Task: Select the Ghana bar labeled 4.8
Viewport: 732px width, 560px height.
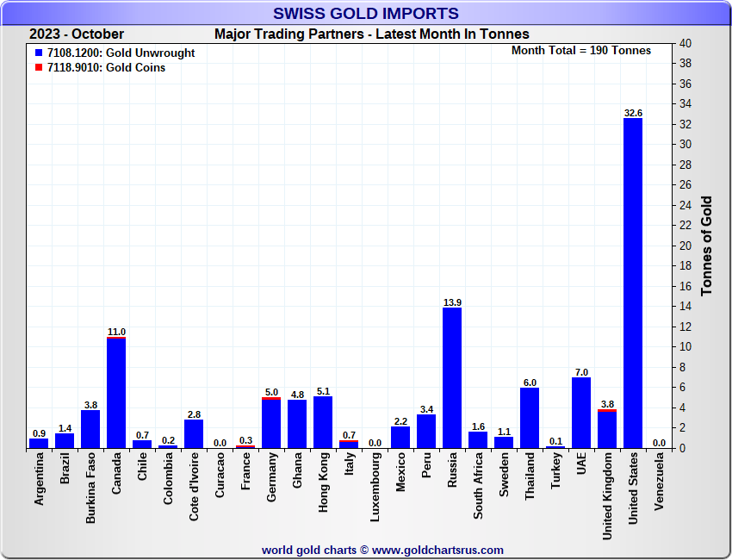Action: (x=297, y=425)
